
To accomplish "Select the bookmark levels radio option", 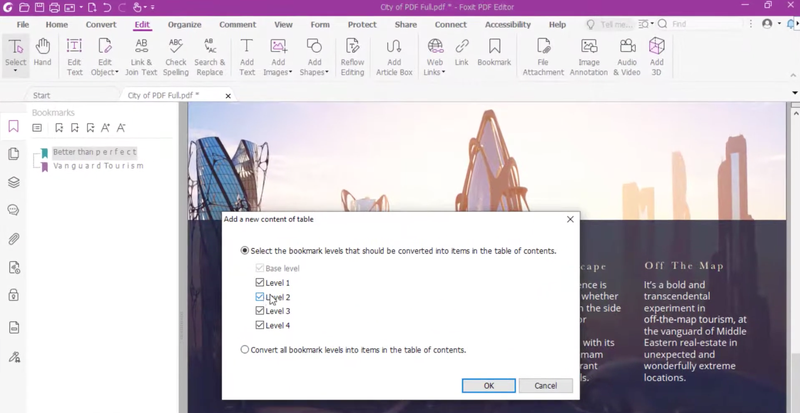I will (x=245, y=251).
